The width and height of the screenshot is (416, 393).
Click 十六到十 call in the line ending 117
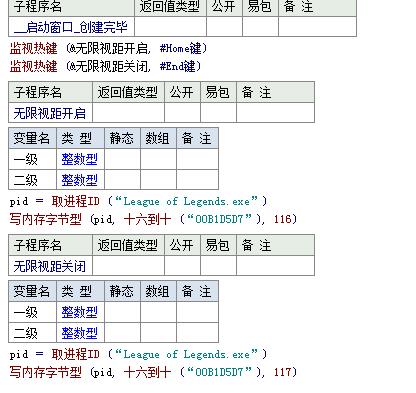[x=147, y=372]
